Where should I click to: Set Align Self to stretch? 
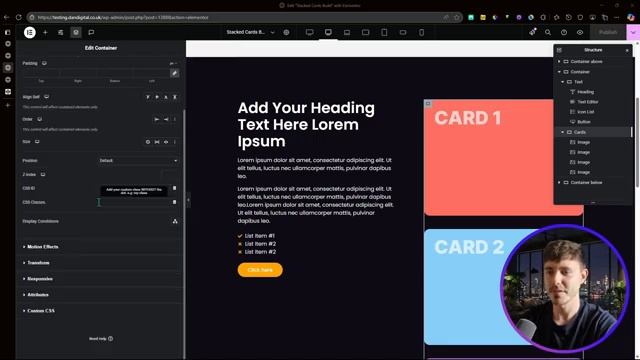(175, 97)
